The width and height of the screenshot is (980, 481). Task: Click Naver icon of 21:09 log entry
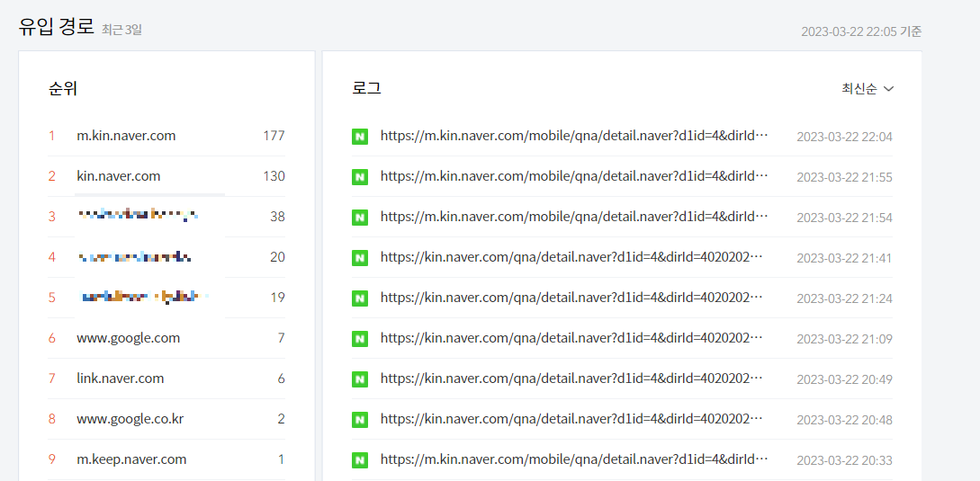[x=359, y=339]
